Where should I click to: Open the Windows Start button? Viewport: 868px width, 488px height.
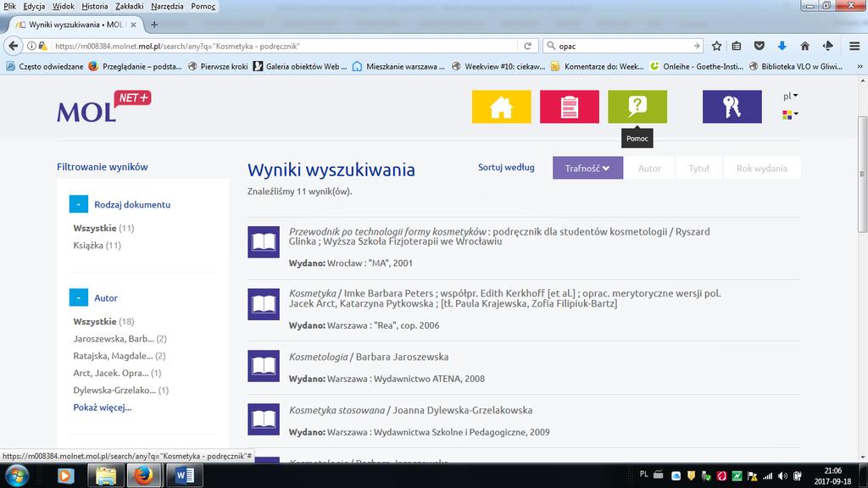click(16, 475)
